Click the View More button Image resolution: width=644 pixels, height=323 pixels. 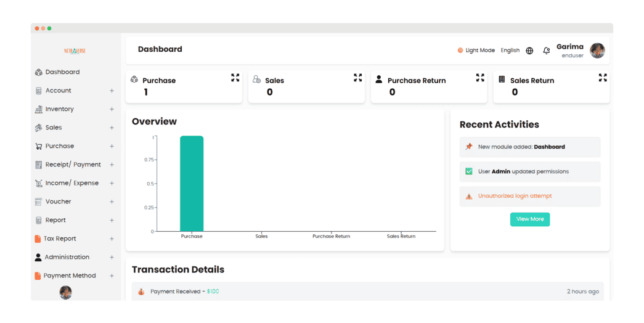pyautogui.click(x=529, y=219)
